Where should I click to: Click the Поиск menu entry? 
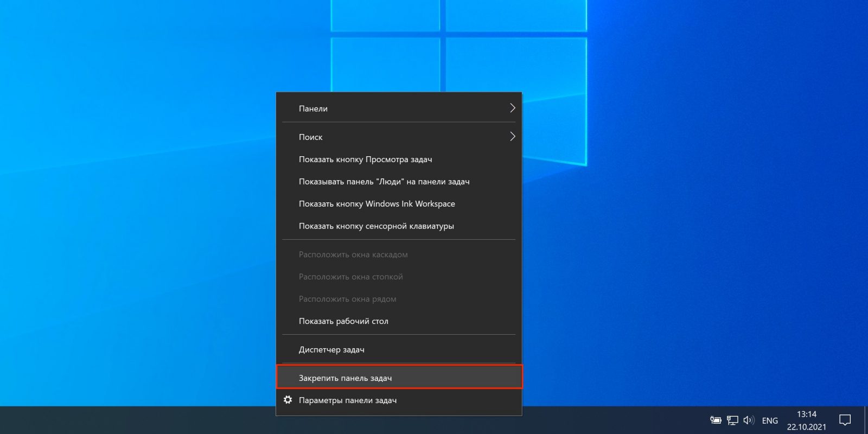(x=311, y=137)
